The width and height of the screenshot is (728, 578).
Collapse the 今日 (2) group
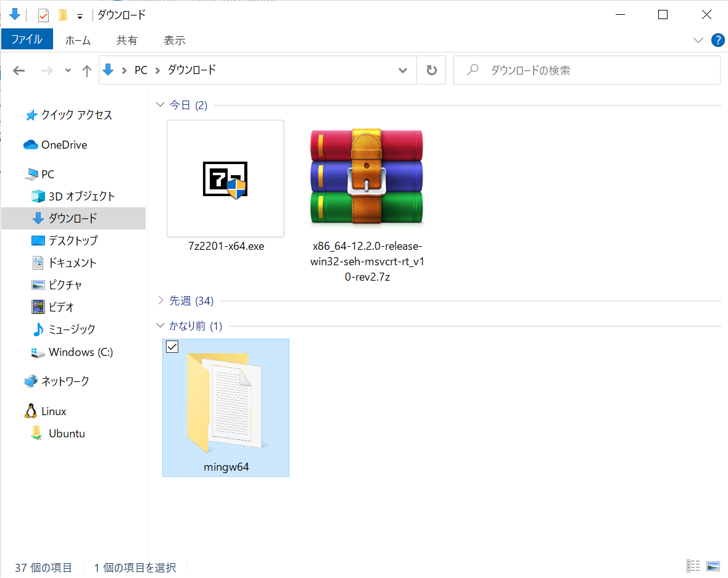point(160,105)
